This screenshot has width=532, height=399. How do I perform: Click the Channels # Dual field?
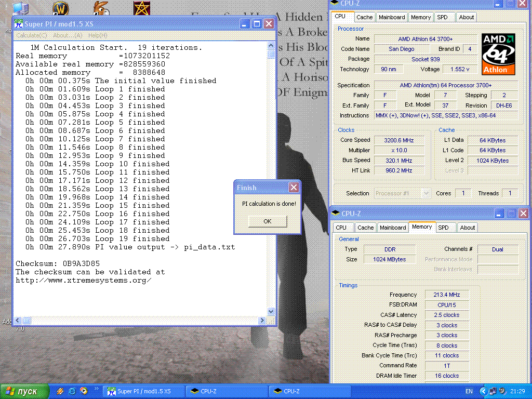click(x=497, y=249)
